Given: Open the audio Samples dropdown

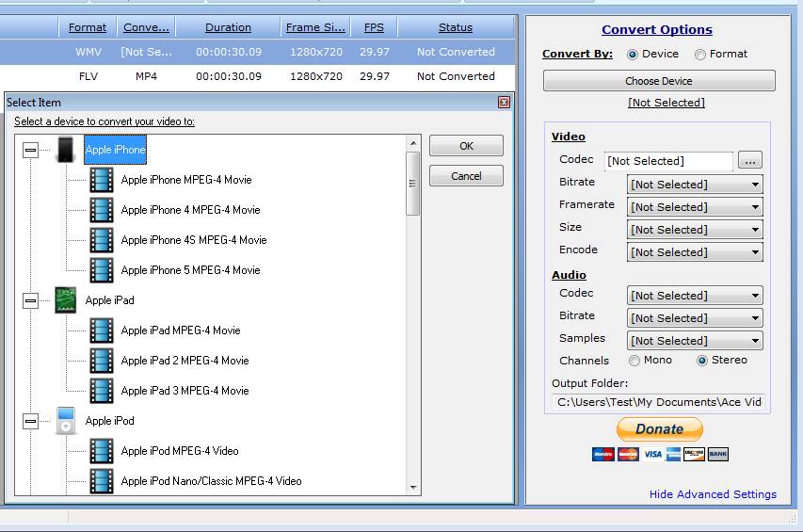Looking at the screenshot, I should [695, 341].
